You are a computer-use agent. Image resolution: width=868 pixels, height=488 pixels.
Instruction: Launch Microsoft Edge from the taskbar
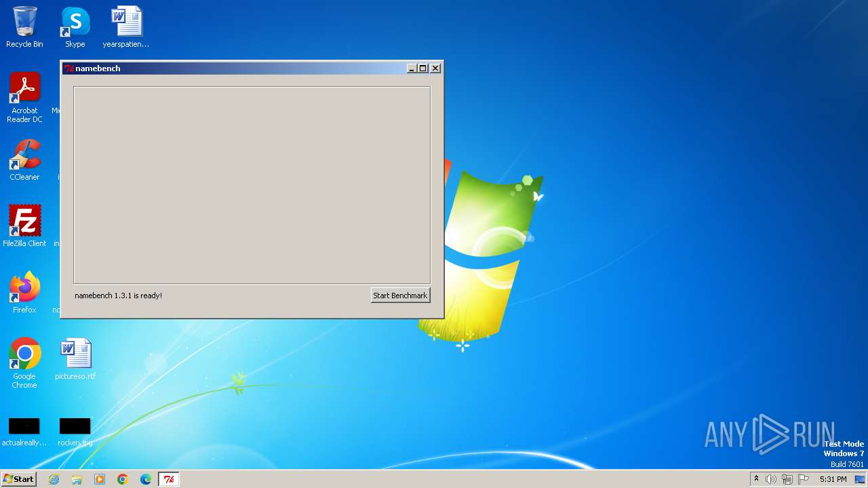pos(146,479)
